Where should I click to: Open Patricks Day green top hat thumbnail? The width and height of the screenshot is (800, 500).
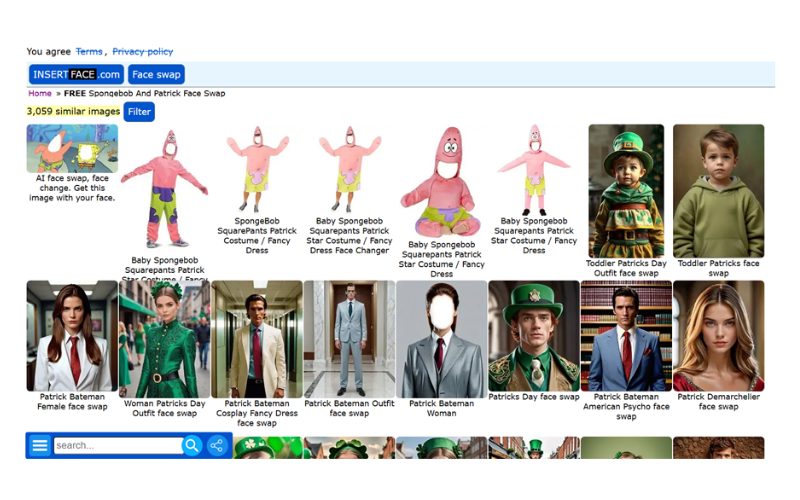click(x=534, y=336)
